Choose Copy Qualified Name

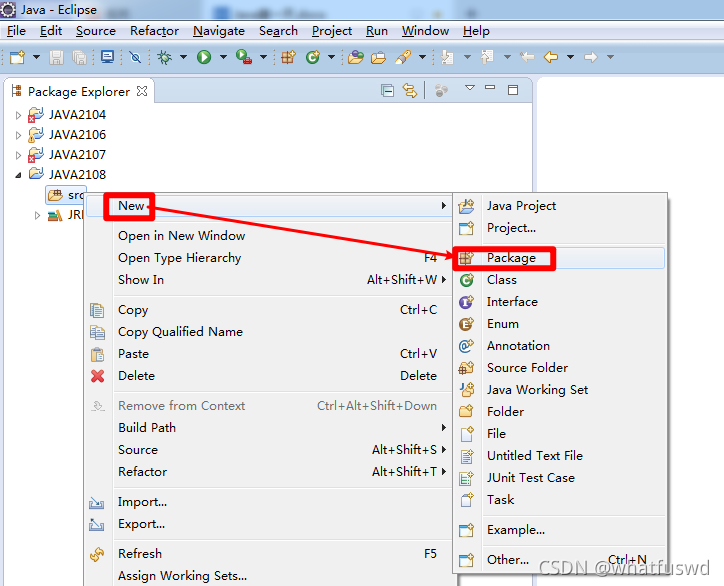[268, 332]
